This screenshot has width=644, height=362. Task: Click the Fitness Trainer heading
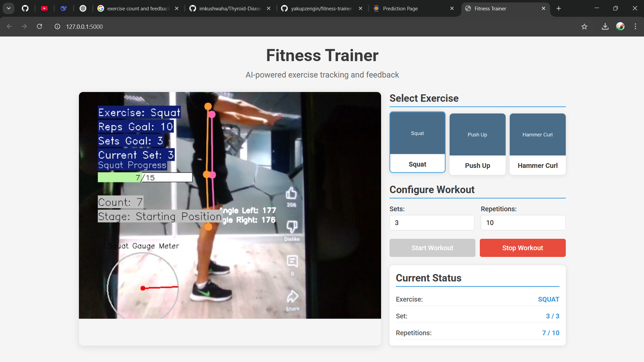click(x=322, y=56)
